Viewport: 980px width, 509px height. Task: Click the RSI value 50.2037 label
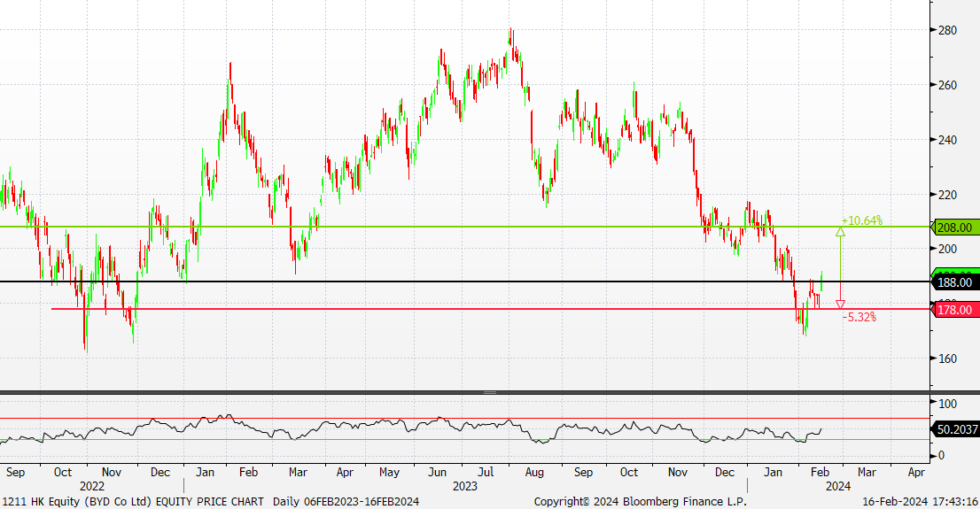955,429
